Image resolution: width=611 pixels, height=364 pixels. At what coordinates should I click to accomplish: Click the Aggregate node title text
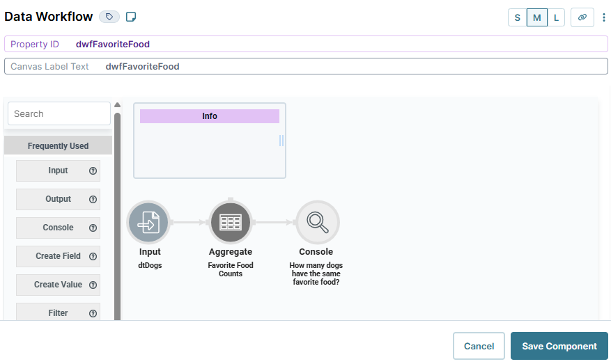click(x=231, y=251)
